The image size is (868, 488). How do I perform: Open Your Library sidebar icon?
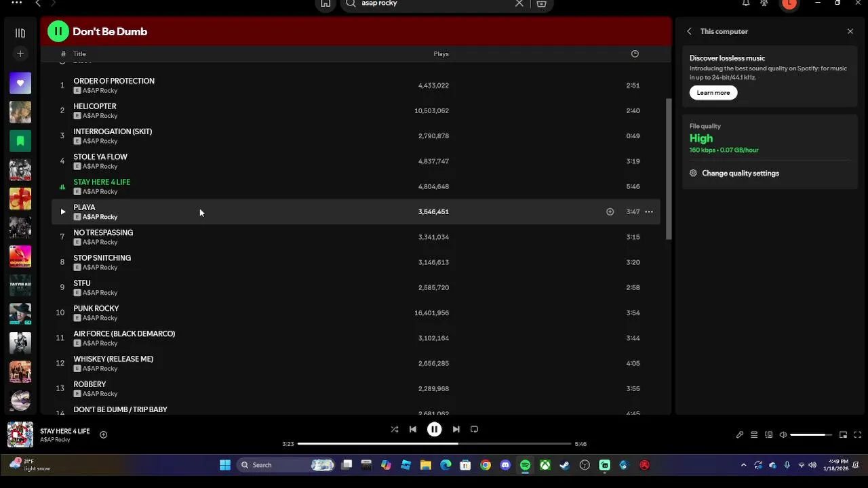point(20,33)
